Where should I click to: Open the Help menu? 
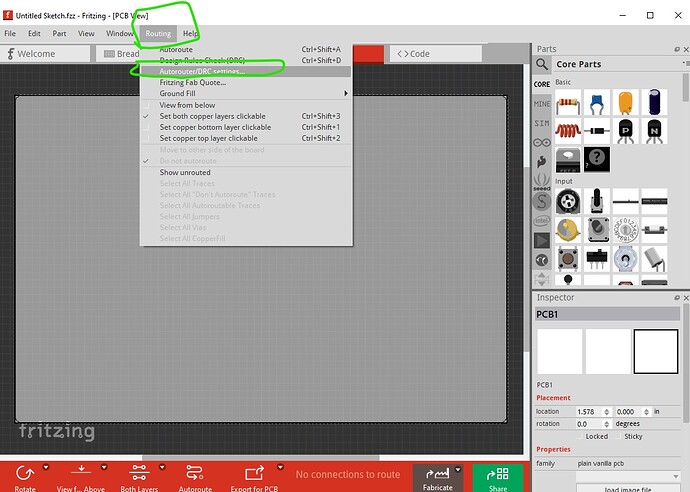tap(191, 33)
